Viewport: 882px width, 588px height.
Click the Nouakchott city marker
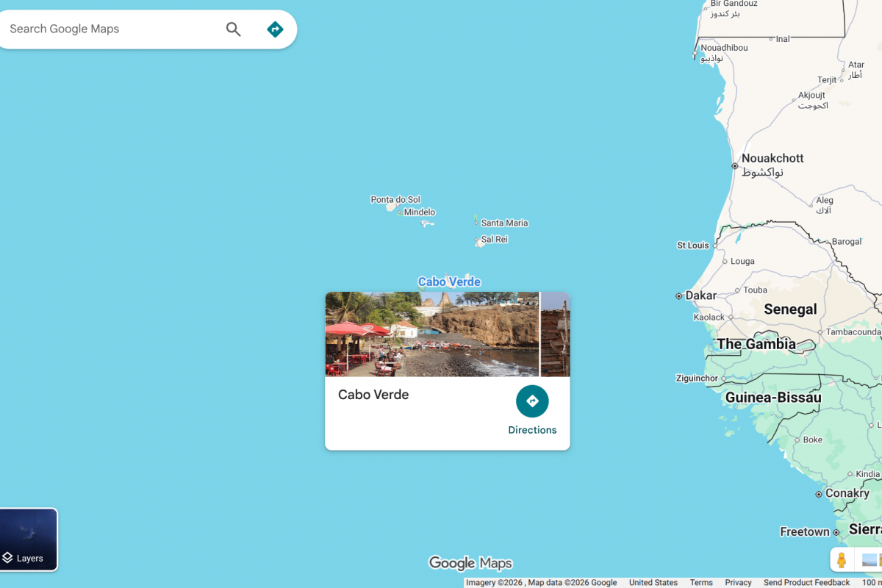point(735,166)
